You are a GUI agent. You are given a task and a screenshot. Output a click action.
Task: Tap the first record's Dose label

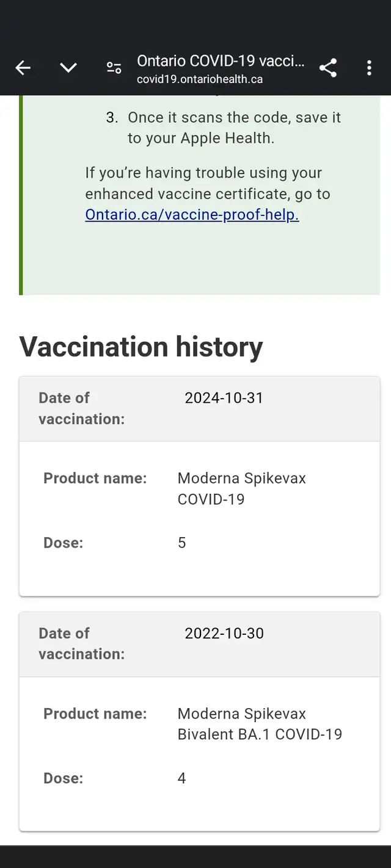click(x=64, y=543)
